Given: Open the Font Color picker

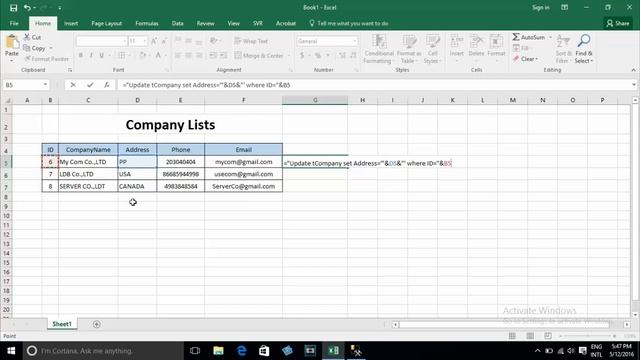Looking at the screenshot, I should [158, 55].
